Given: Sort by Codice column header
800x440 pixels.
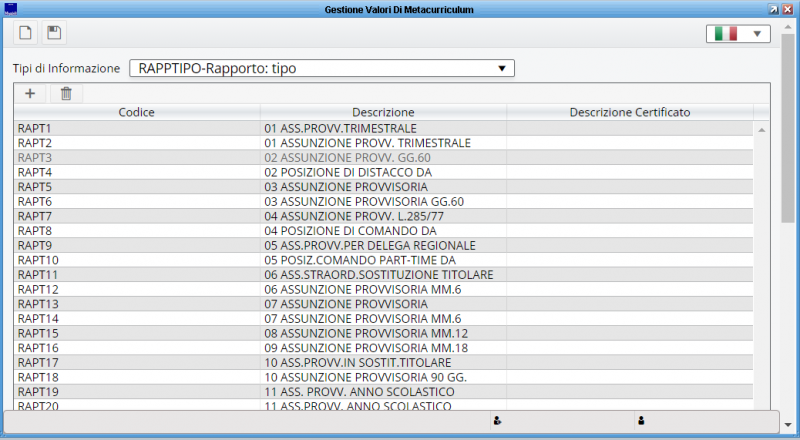Looking at the screenshot, I should pos(137,112).
